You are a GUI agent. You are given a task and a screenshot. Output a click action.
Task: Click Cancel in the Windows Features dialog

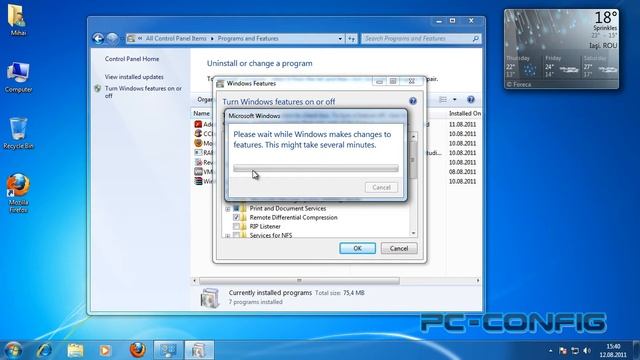pyautogui.click(x=399, y=248)
